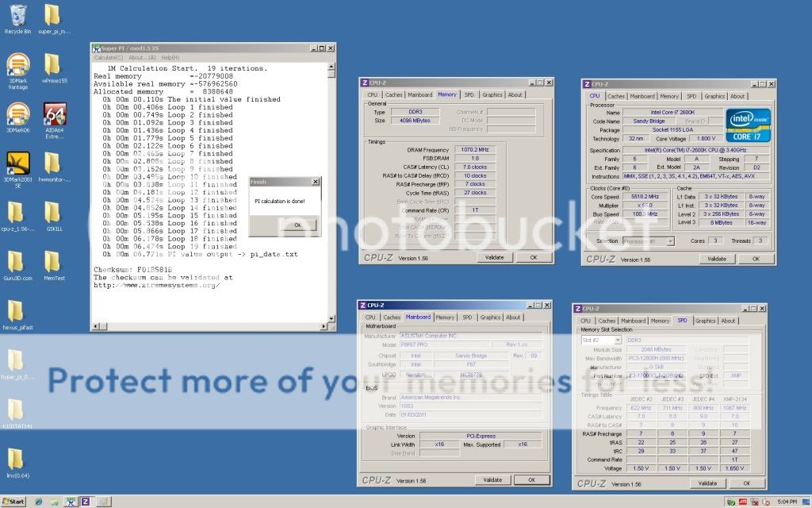Screen dimensions: 812x508
Task: Open the Slot #2 memory slot dropdown
Action: tap(606, 340)
